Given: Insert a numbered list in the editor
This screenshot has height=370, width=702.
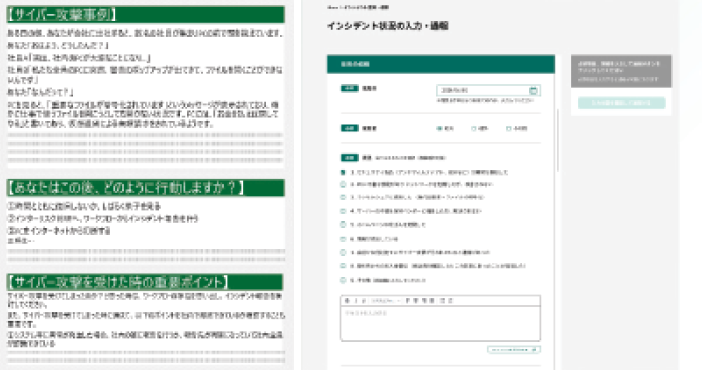Looking at the screenshot, I should (450, 301).
